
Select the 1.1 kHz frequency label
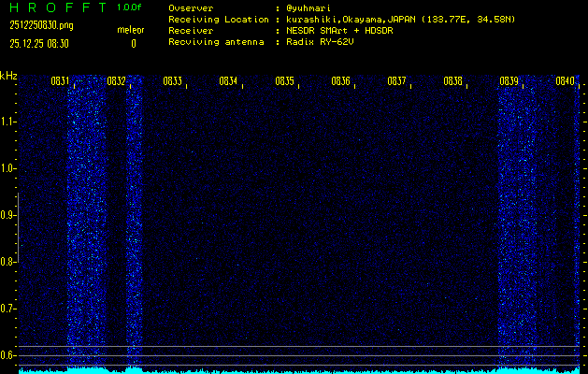point(8,122)
